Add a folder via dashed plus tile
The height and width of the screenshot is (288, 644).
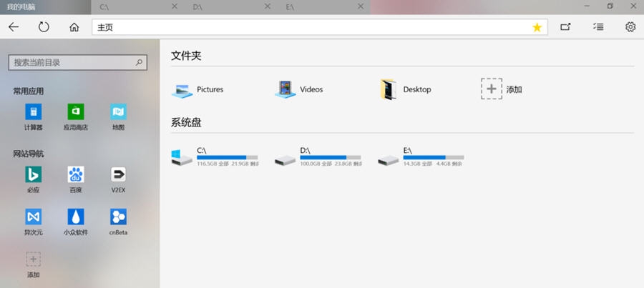(x=491, y=89)
